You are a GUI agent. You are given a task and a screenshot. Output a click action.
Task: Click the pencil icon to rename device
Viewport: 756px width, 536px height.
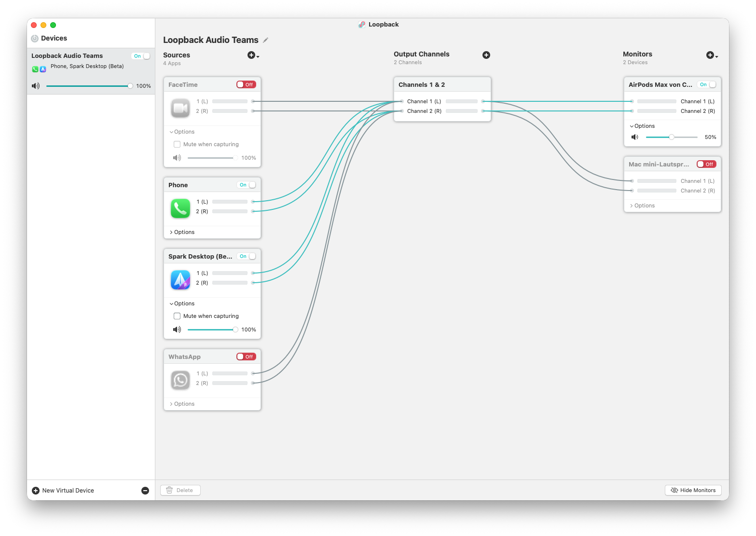coord(265,40)
